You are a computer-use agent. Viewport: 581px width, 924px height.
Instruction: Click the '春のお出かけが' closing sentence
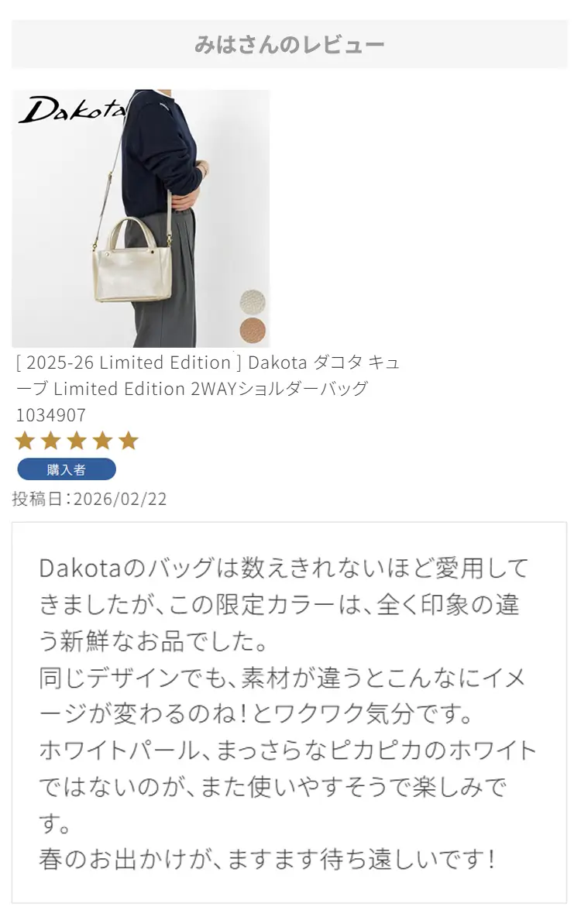266,859
